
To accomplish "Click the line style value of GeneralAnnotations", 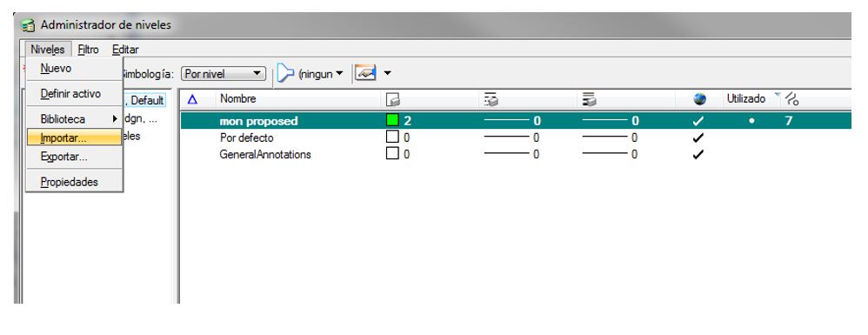I will (511, 155).
